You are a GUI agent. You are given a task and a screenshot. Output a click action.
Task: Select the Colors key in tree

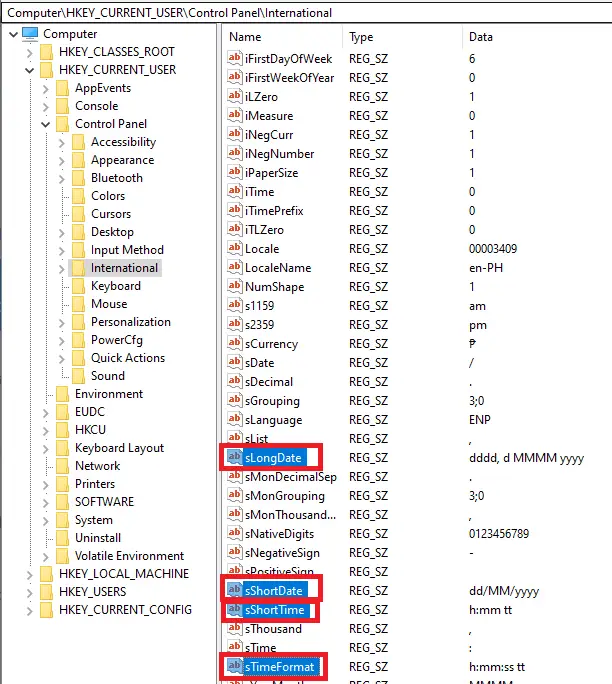[108, 196]
